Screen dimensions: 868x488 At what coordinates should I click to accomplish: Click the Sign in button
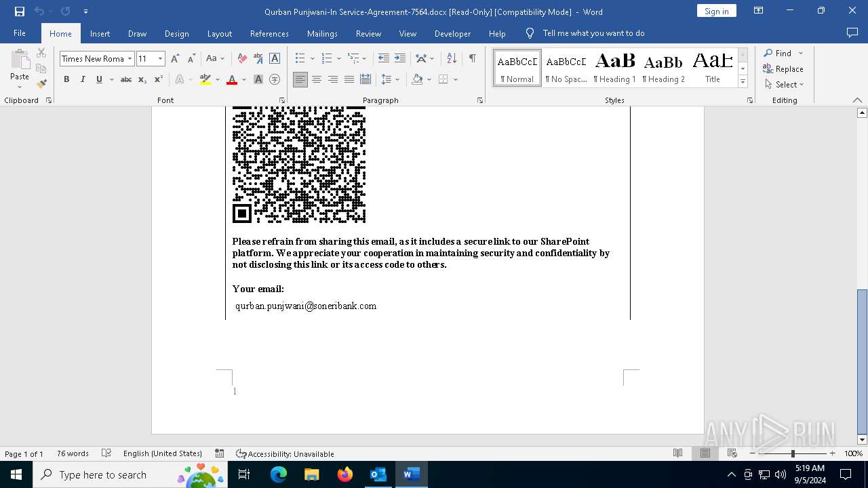[716, 11]
